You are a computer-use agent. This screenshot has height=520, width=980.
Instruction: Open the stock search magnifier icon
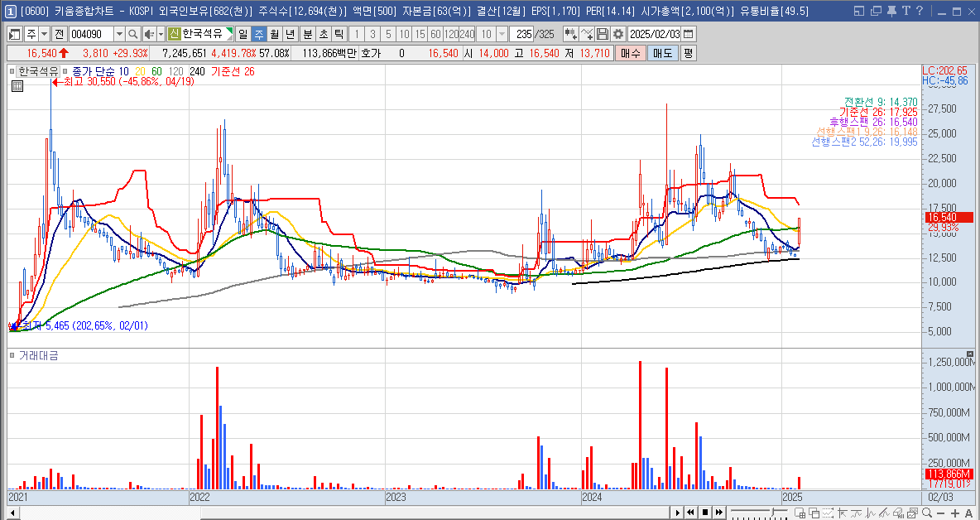click(133, 34)
